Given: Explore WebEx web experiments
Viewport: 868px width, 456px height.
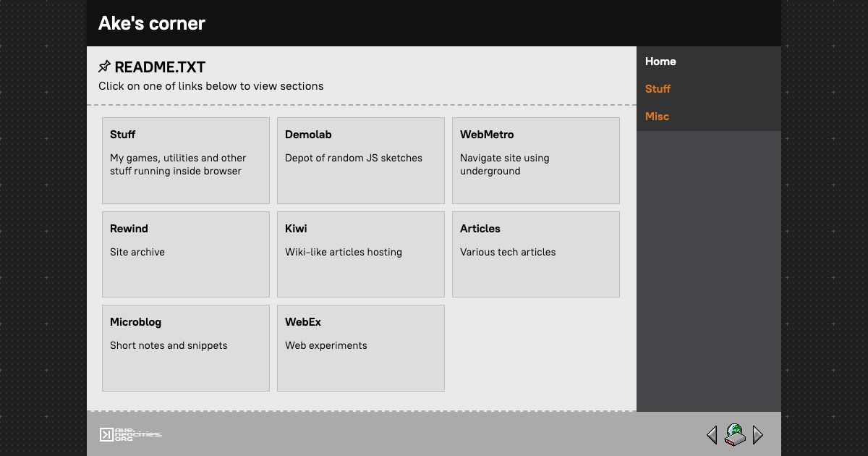Looking at the screenshot, I should [x=360, y=347].
